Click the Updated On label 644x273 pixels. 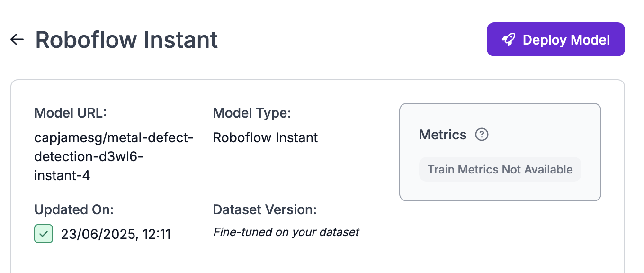click(74, 209)
